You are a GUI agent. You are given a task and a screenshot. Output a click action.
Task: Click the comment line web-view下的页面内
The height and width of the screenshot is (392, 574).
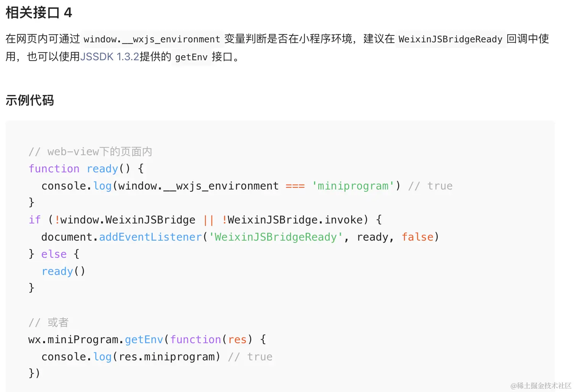[90, 152]
